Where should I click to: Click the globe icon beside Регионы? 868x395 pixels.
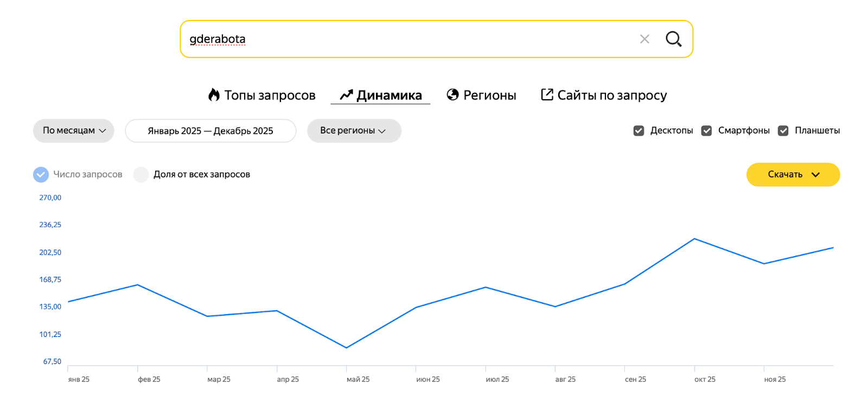[x=452, y=95]
